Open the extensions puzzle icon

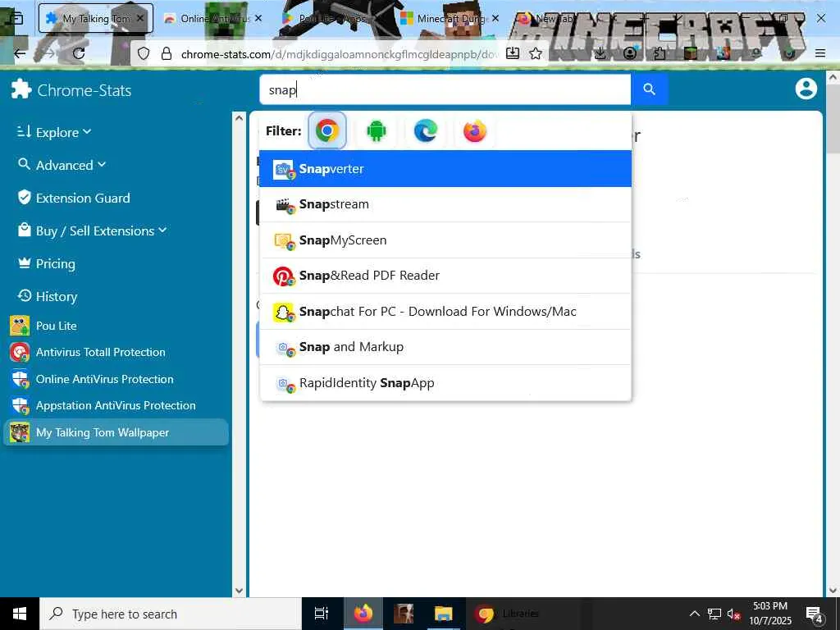tap(660, 53)
